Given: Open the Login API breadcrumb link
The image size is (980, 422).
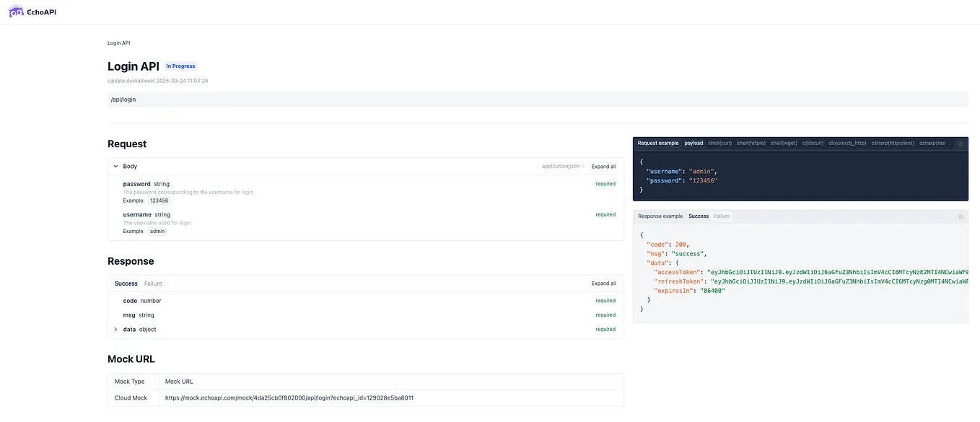Looking at the screenshot, I should 118,43.
